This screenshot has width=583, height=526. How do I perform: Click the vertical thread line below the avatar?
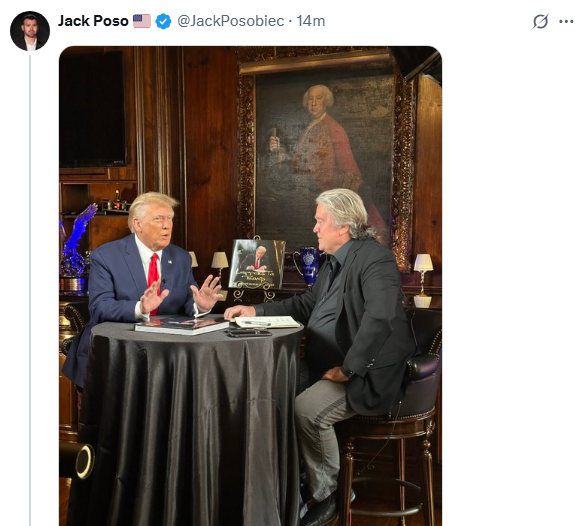30,290
